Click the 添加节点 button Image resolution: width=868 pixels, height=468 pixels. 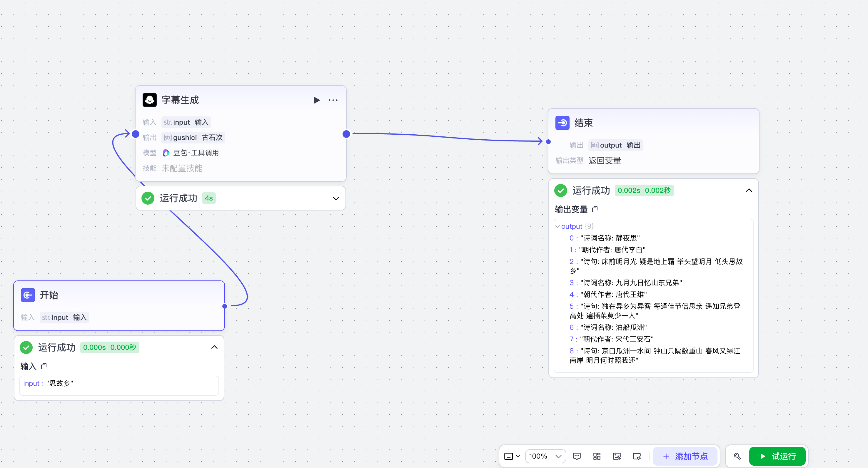tap(685, 456)
